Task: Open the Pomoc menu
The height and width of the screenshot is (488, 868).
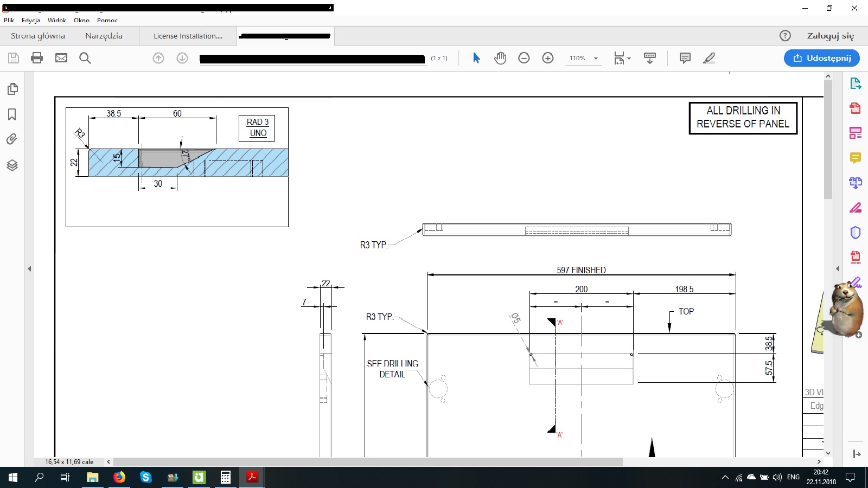Action: [x=107, y=20]
